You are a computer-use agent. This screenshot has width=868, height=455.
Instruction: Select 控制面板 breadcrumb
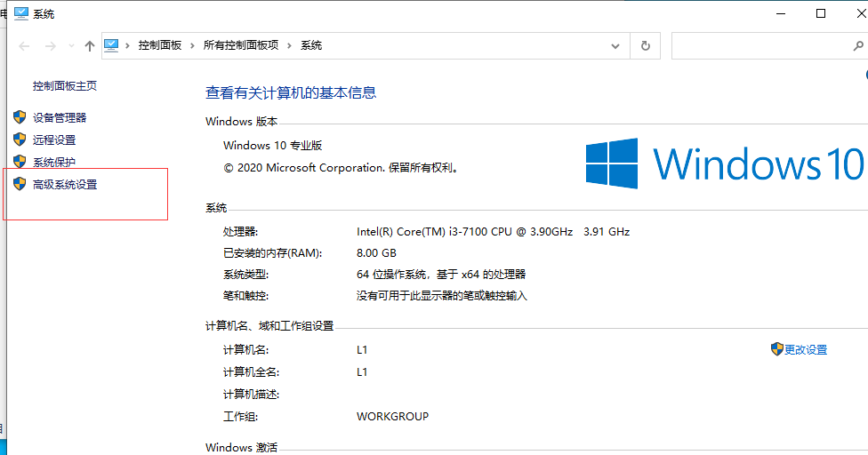160,45
